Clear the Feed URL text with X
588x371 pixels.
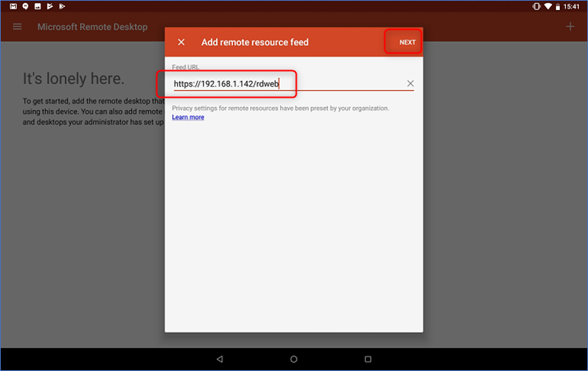point(410,83)
